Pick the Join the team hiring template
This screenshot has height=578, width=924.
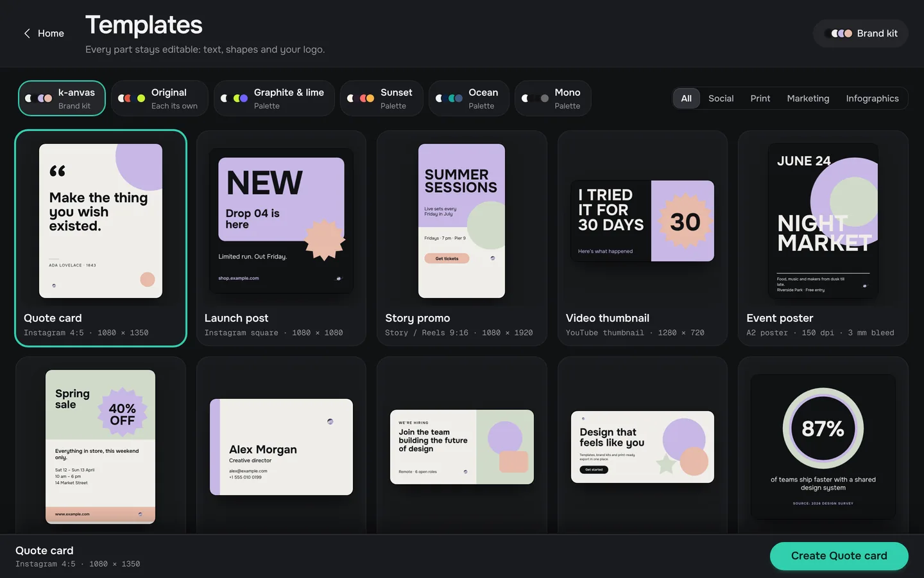point(462,446)
